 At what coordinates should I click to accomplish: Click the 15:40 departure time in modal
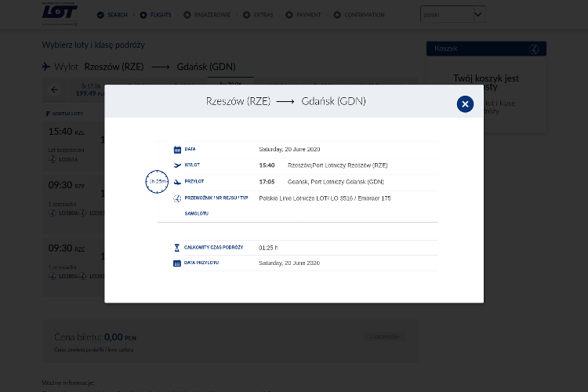[267, 165]
